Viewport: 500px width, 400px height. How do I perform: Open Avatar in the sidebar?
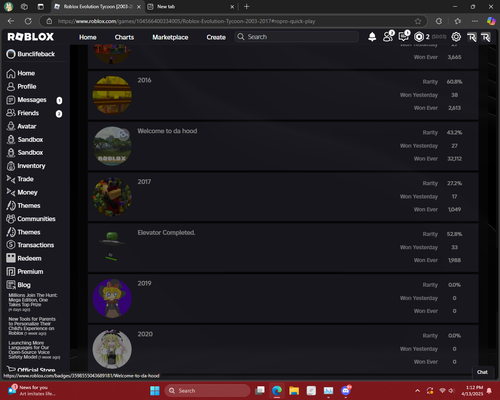[x=21, y=126]
